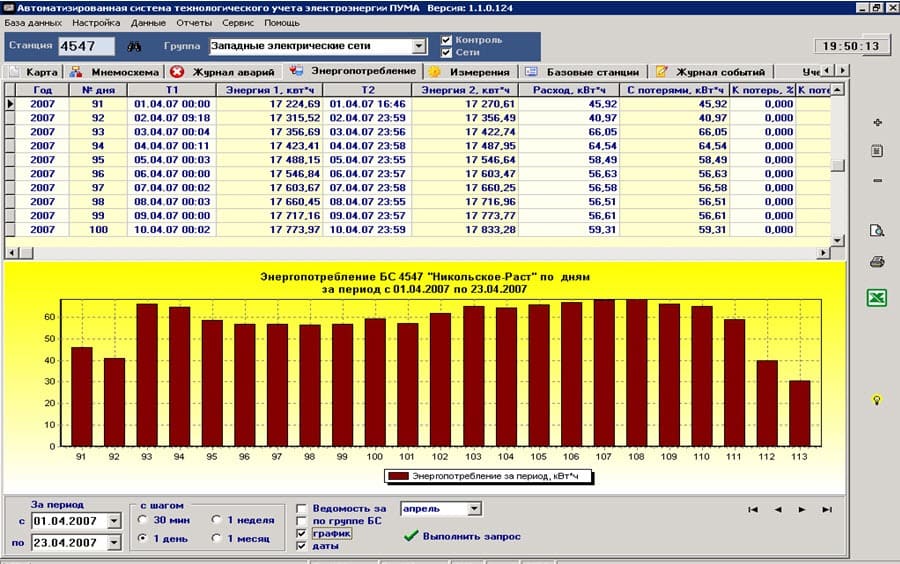Open Настройка menu
The width and height of the screenshot is (900, 564).
tap(96, 23)
